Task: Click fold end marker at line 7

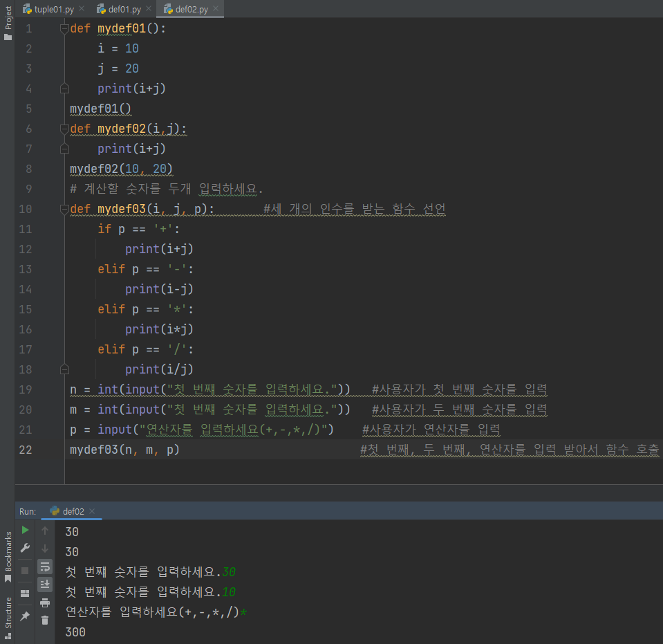Action: 64,149
